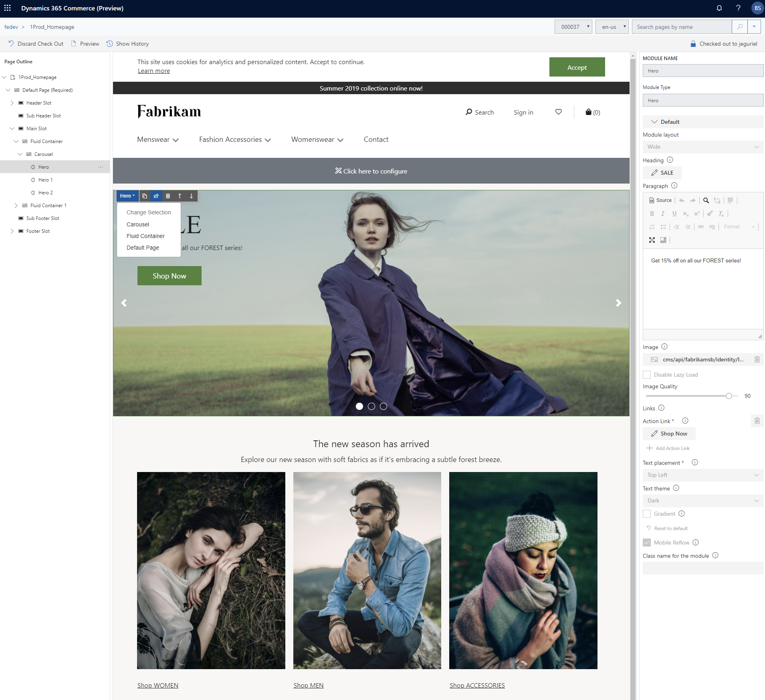Toggle Italic in paragraph editor

tap(663, 214)
